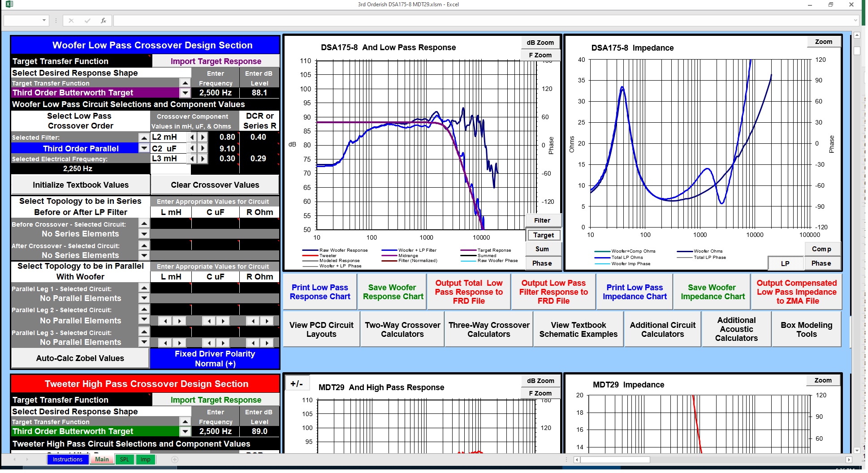This screenshot has width=868, height=473.
Task: Switch to Instructions sheet tab
Action: [68, 460]
